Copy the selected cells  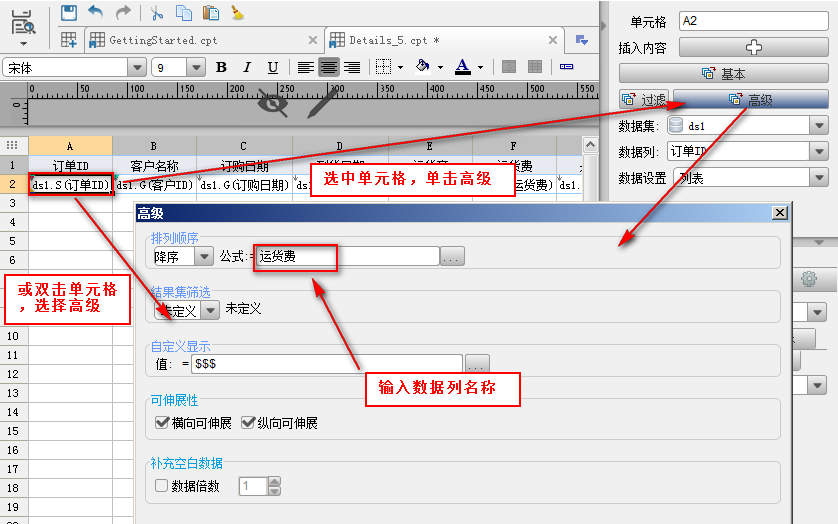click(x=184, y=13)
